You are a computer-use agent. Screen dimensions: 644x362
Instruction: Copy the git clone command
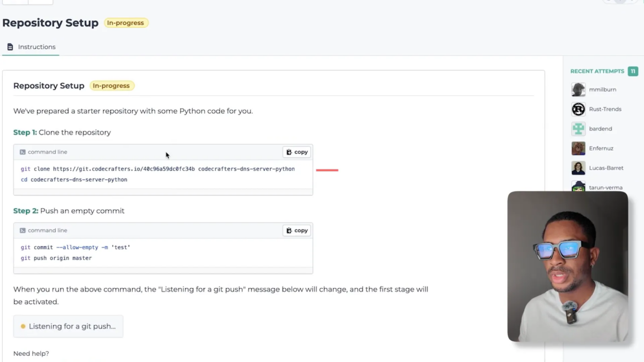click(297, 152)
